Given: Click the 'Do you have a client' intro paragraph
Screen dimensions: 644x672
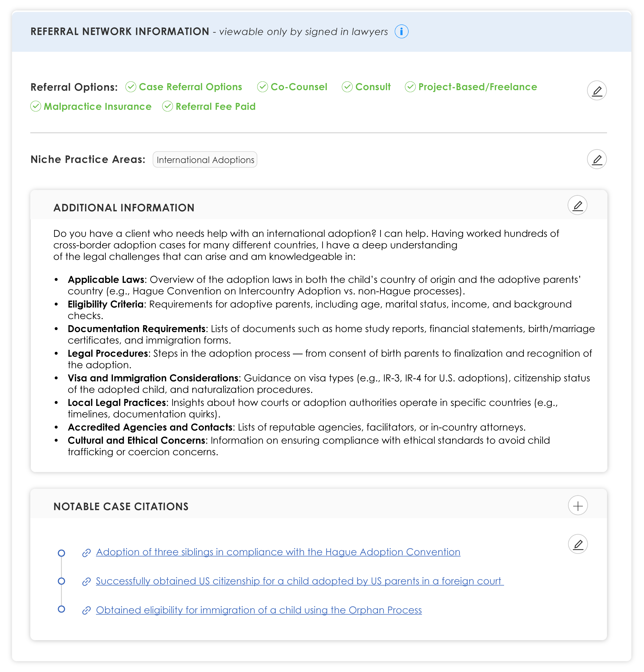Looking at the screenshot, I should click(x=306, y=245).
